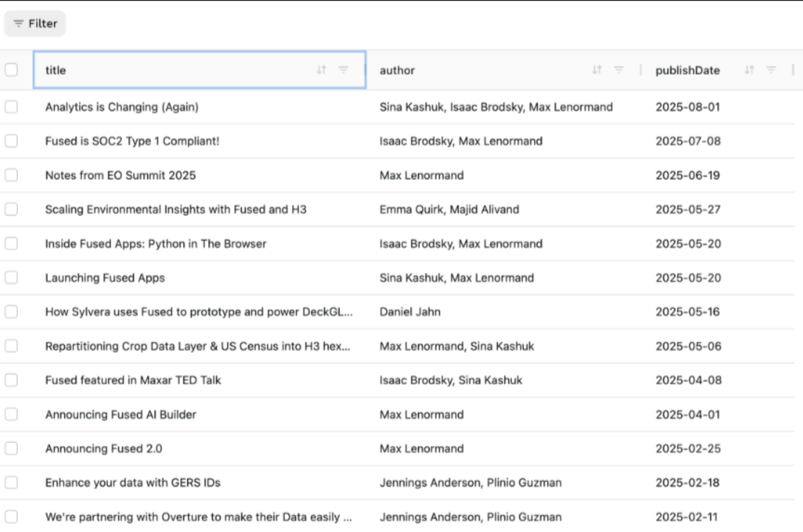Open the Filter button above the table

click(35, 23)
